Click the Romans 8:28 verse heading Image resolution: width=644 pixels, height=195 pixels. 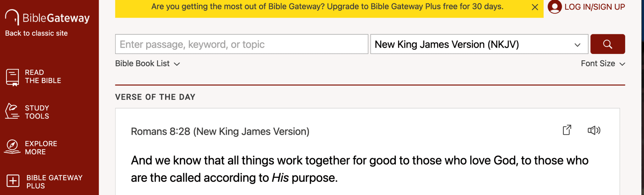(x=220, y=131)
